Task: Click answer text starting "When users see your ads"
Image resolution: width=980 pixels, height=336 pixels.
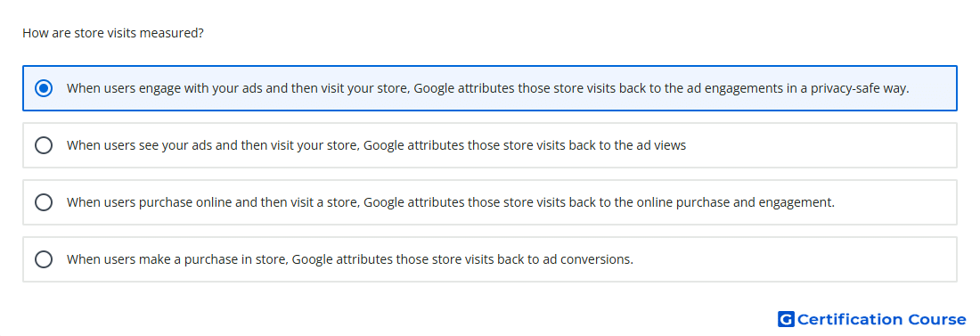Action: [376, 145]
